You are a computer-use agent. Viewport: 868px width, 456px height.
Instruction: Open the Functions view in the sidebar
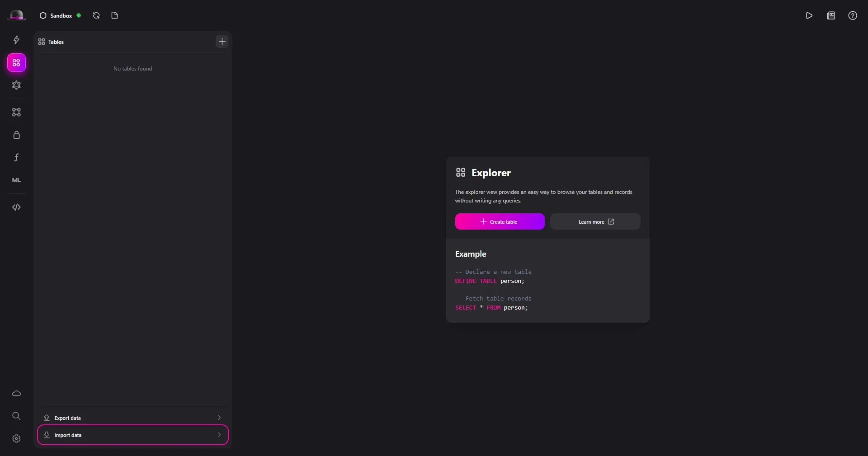16,157
